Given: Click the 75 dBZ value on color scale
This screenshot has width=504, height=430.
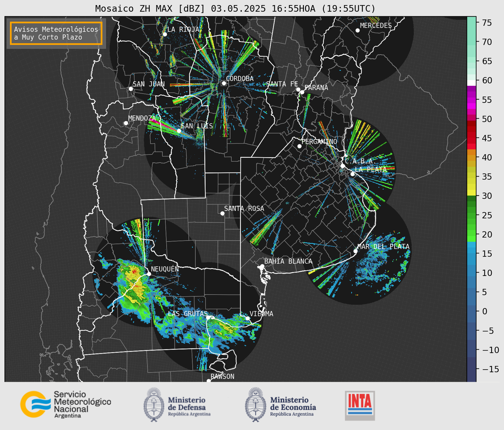Looking at the screenshot, I should [486, 23].
